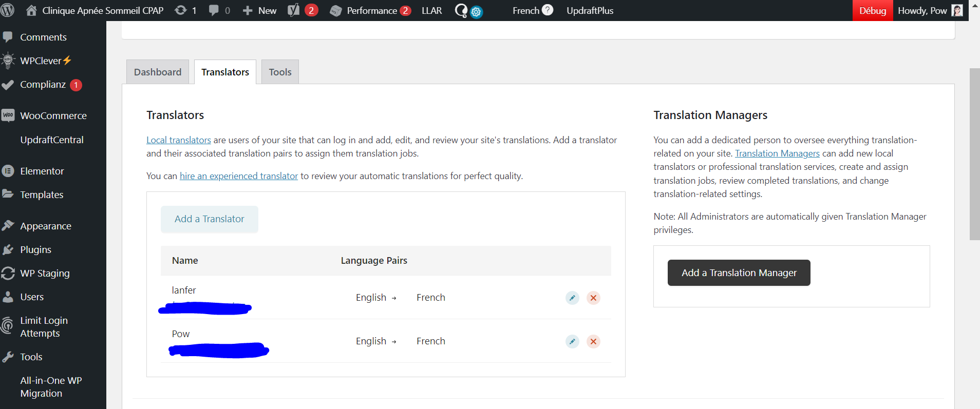
Task: Click the WordPress logo in admin bar
Action: [8, 10]
